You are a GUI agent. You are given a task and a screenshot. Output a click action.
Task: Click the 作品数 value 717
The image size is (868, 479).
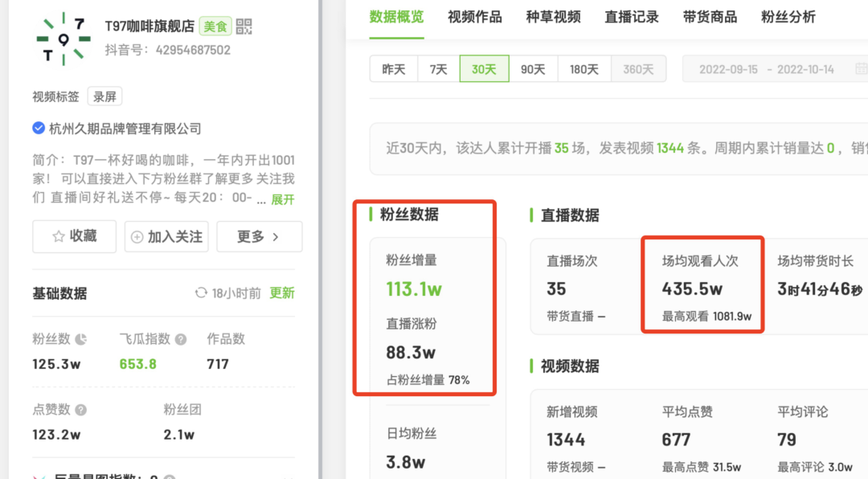[218, 364]
